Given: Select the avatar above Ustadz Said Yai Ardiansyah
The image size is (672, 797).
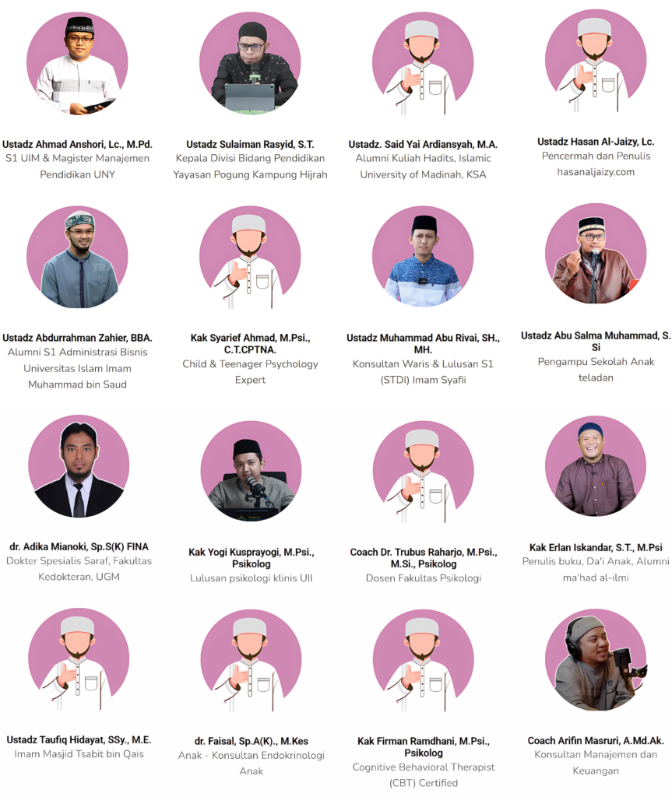Looking at the screenshot, I should coord(423,64).
